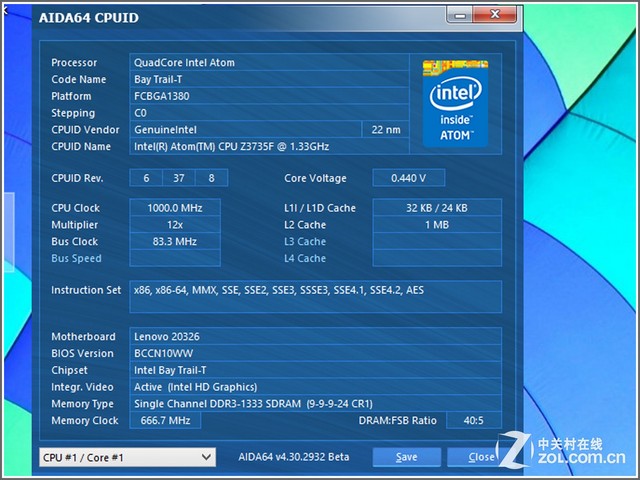
Task: Click the DRAM:FSB Ratio value 40:5
Action: coord(474,420)
